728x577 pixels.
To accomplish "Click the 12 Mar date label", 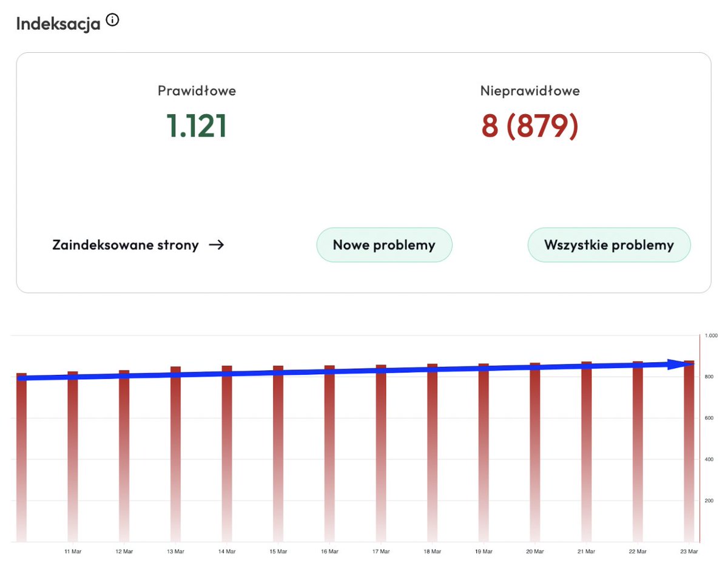I will tap(124, 552).
